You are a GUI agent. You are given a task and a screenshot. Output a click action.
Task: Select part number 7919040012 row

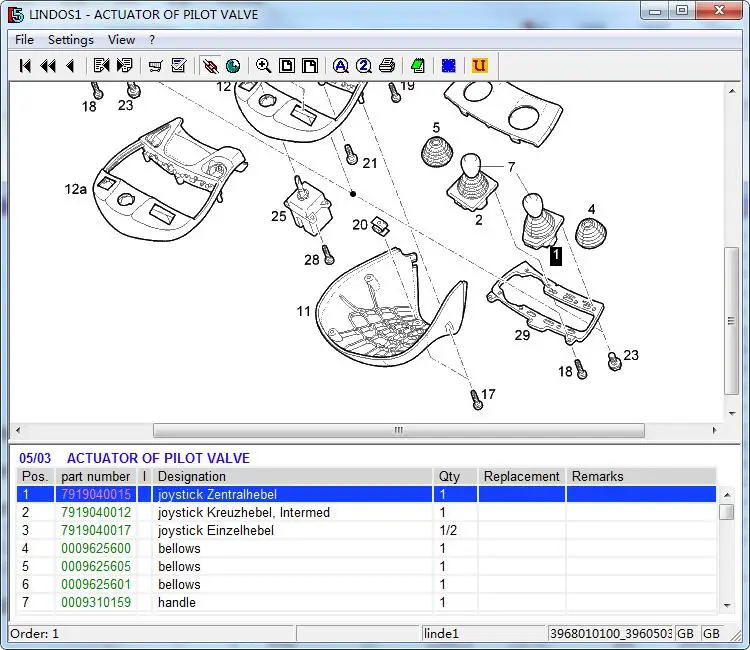point(96,513)
